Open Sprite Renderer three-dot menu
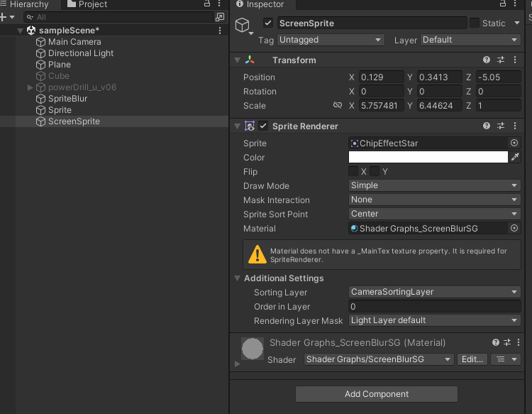The width and height of the screenshot is (532, 414). pyautogui.click(x=515, y=126)
